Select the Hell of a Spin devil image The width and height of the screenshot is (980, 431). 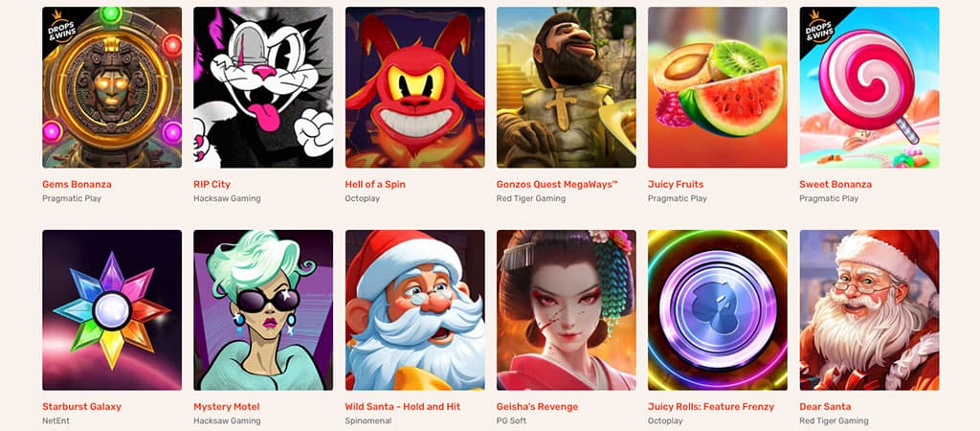tap(414, 87)
